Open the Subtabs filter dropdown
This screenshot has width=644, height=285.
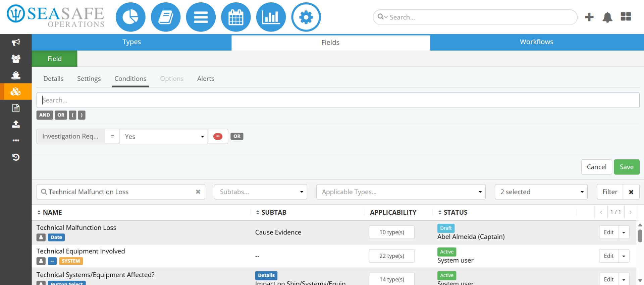261,192
